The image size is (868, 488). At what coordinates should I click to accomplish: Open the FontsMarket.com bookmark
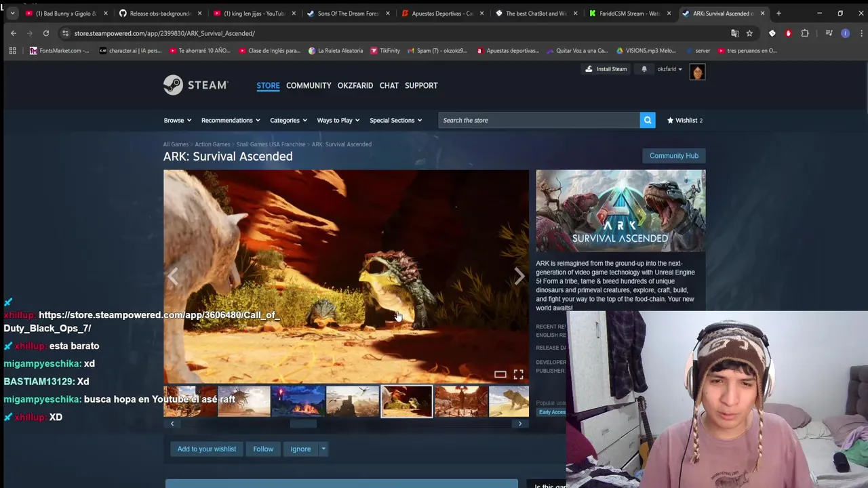[x=59, y=51]
